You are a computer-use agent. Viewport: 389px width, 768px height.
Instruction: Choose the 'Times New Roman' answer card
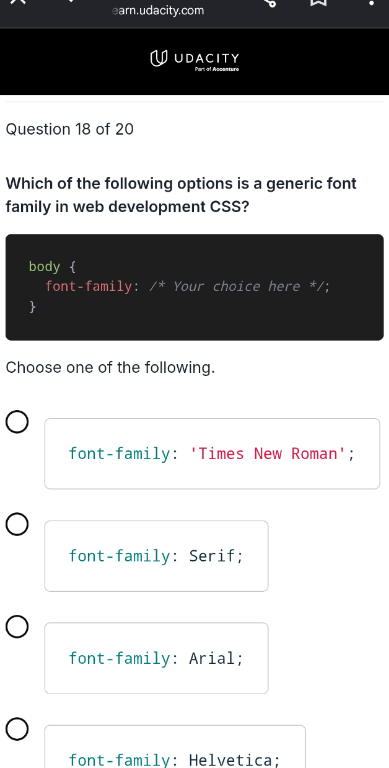[x=212, y=454]
